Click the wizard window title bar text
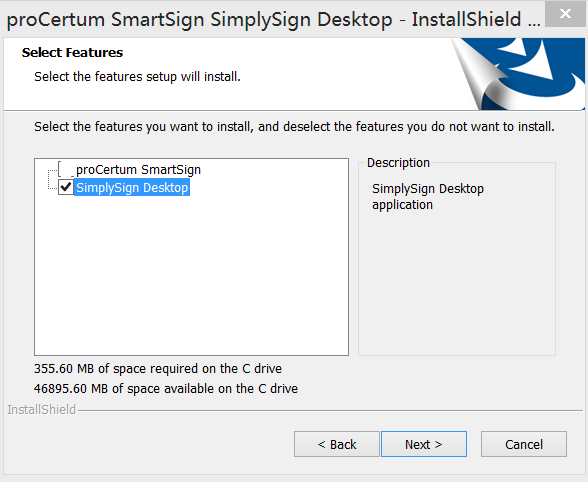The image size is (588, 482). click(x=273, y=20)
